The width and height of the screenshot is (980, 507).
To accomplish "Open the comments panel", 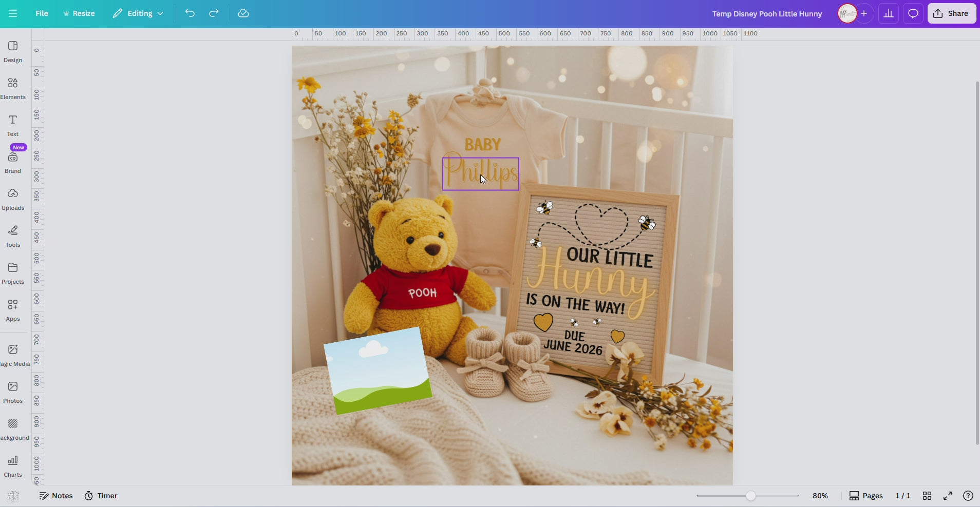I will 912,13.
